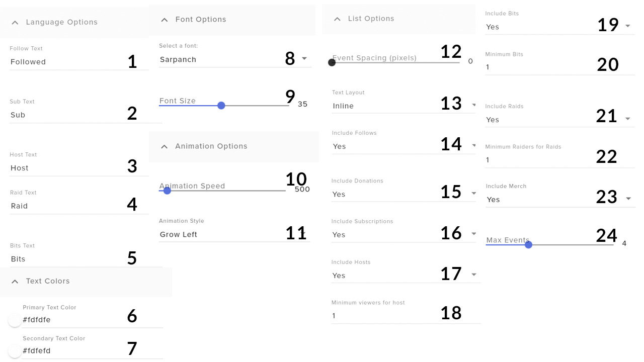The height and width of the screenshot is (362, 644).
Task: Open the Select a font dropdown arrow
Action: (x=304, y=59)
